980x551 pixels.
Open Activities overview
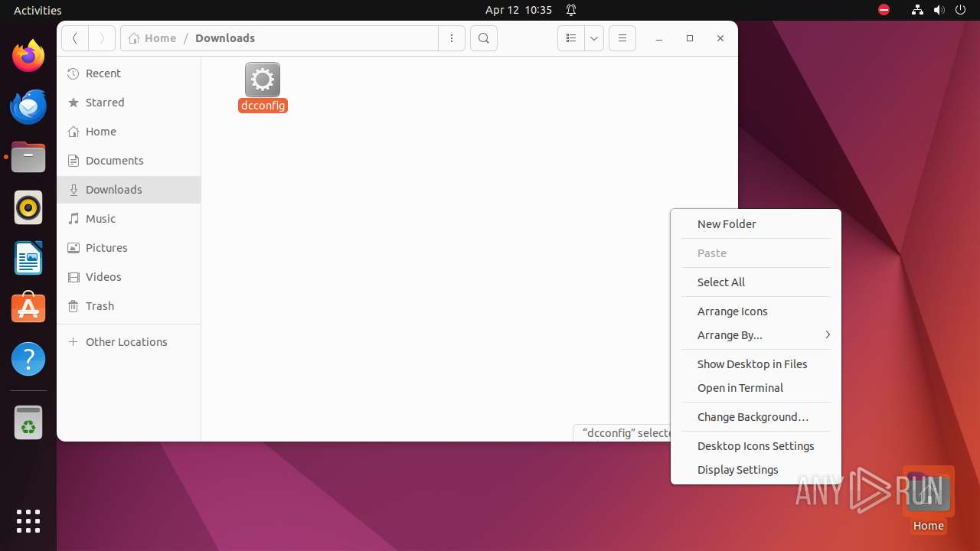point(38,10)
